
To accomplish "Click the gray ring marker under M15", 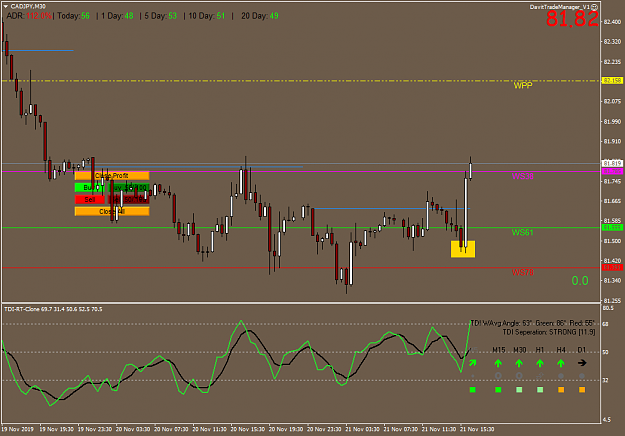I will tap(498, 376).
